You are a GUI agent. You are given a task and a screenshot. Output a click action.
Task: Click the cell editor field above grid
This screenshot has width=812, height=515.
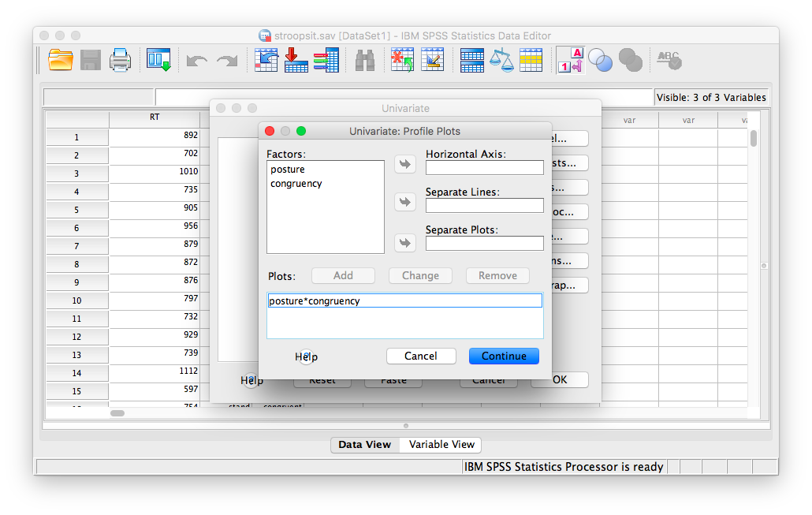pos(404,97)
